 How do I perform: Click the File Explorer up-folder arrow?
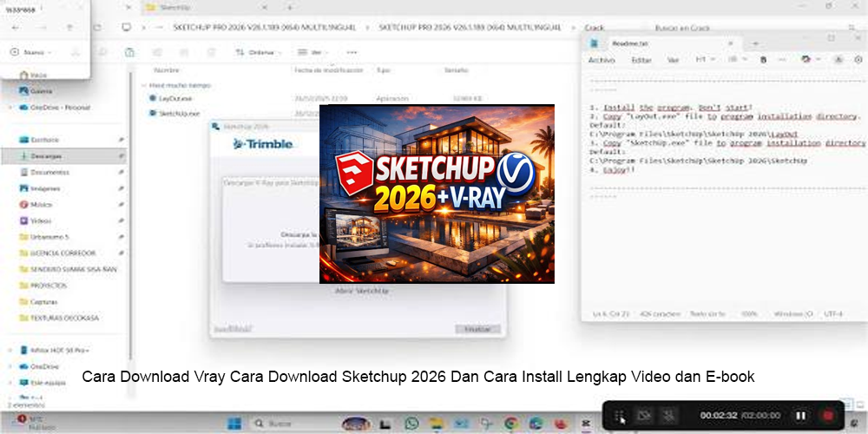[69, 28]
